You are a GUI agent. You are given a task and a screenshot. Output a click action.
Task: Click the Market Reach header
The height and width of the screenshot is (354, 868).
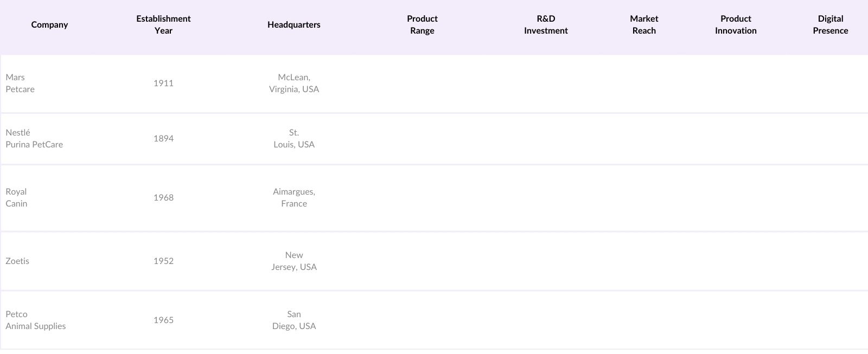644,24
